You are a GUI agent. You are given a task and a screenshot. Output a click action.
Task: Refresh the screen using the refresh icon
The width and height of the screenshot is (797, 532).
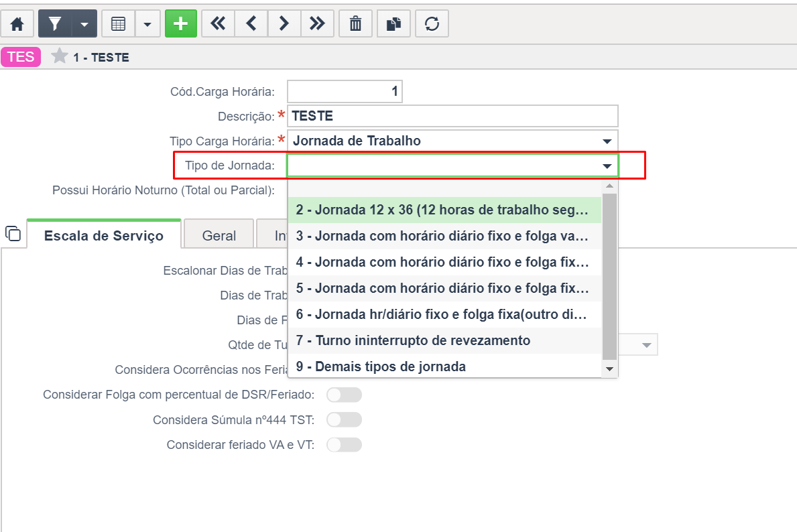(432, 23)
